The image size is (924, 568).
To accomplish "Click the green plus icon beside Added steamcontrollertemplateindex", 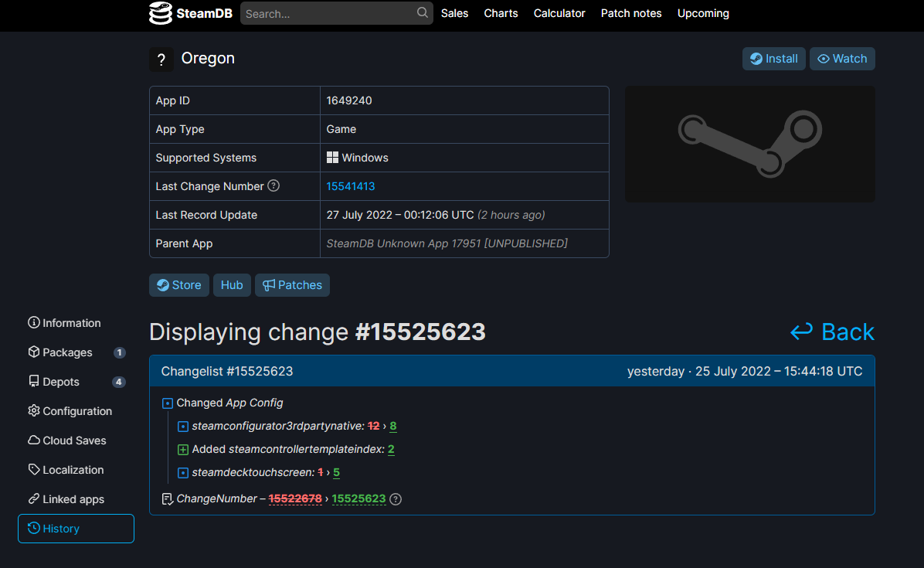I will point(182,450).
